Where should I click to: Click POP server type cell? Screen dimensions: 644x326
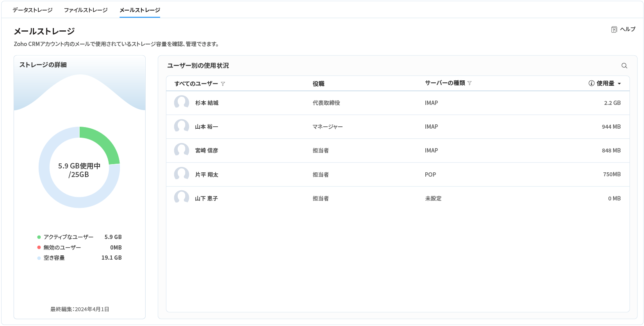tap(430, 175)
